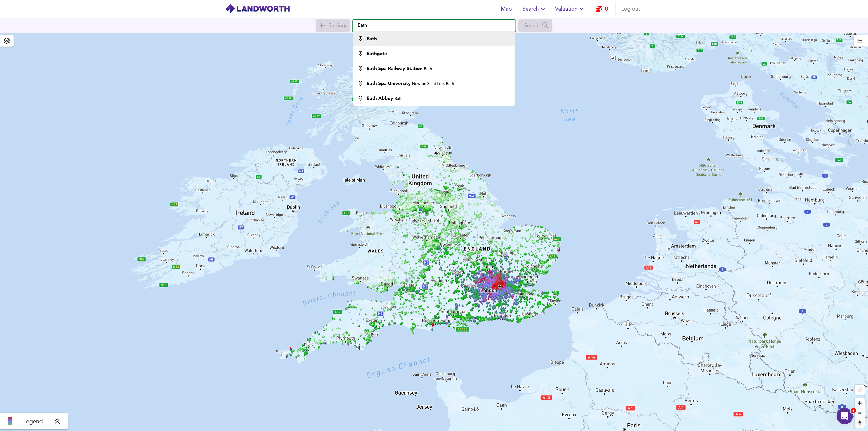Expand the Legend panel
Viewport: 868px width, 431px height.
pos(57,421)
